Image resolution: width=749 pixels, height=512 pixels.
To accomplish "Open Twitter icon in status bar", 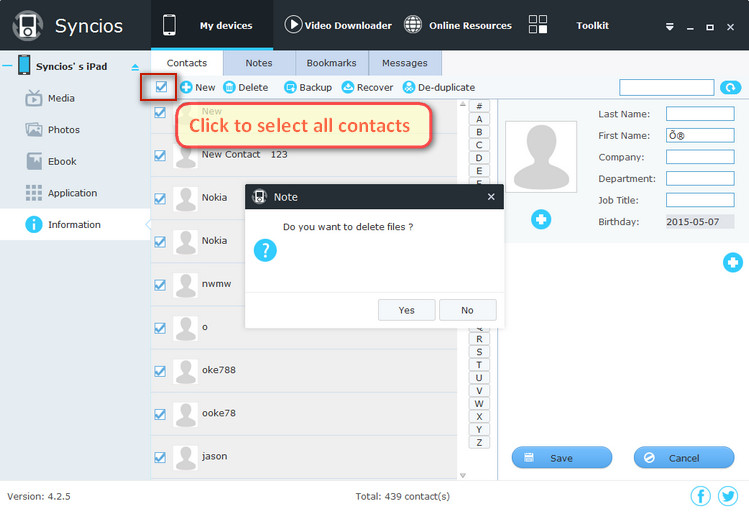I will point(728,496).
